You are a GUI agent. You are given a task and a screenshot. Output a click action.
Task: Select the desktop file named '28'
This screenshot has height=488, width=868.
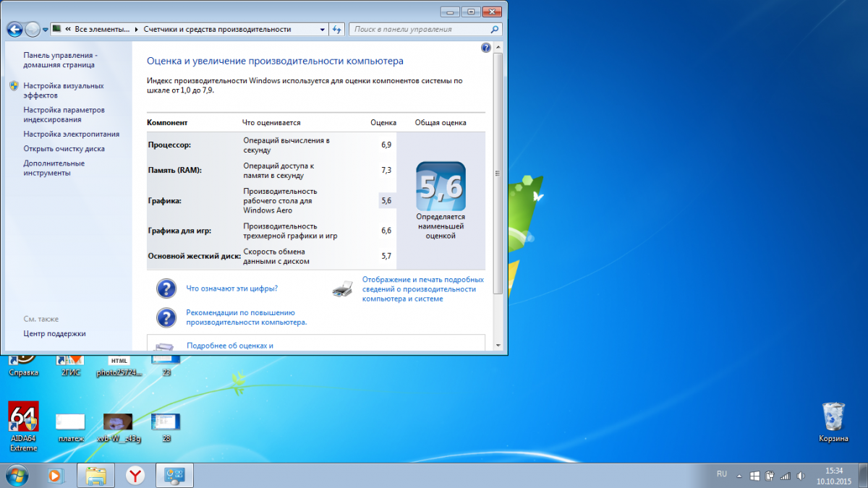coord(166,427)
